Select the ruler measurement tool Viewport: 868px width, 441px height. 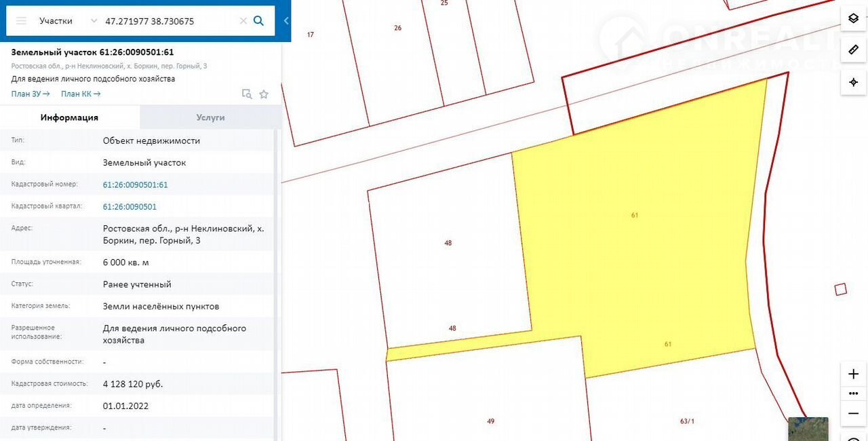point(853,50)
